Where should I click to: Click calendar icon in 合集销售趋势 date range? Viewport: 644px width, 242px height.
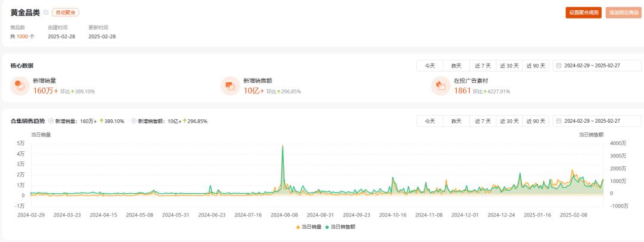559,121
